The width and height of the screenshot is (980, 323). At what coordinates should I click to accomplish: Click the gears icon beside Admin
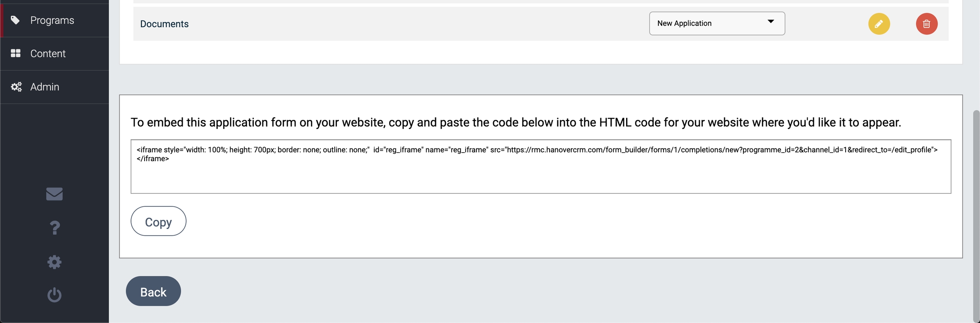click(16, 87)
